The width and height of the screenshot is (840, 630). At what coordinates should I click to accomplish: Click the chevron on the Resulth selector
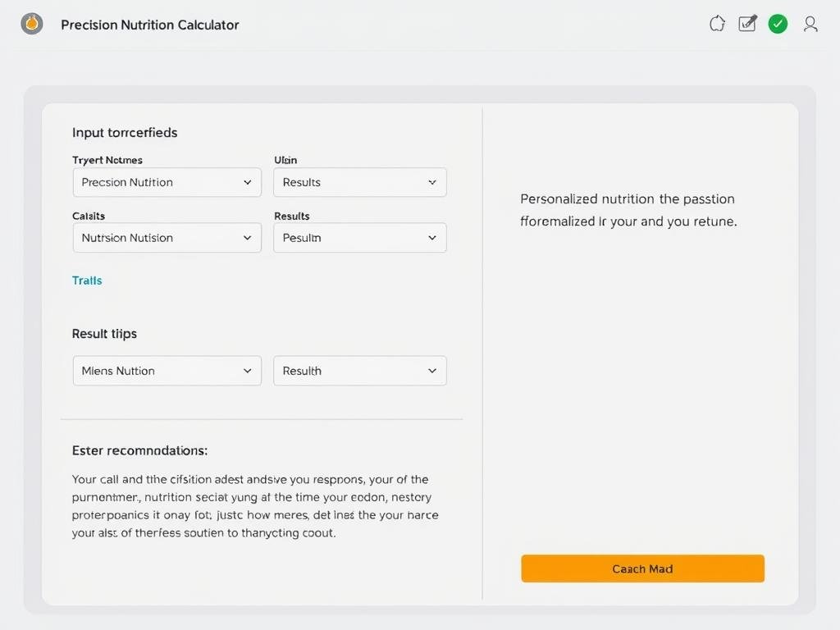tap(432, 371)
